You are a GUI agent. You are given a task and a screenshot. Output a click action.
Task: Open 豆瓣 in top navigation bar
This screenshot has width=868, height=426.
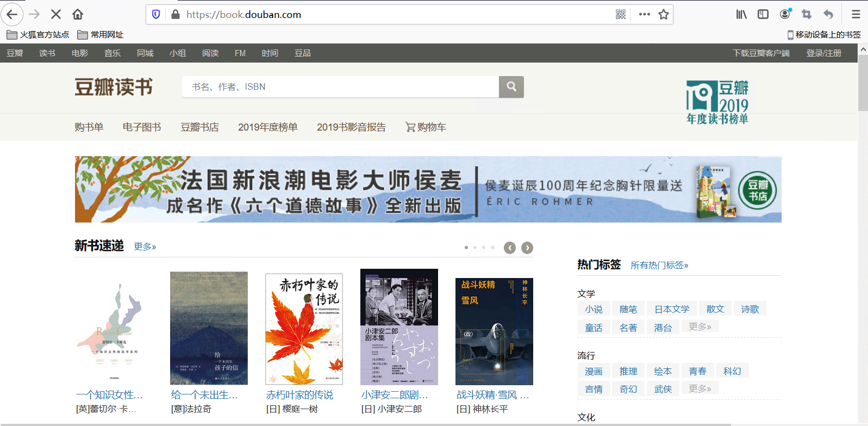click(x=15, y=53)
